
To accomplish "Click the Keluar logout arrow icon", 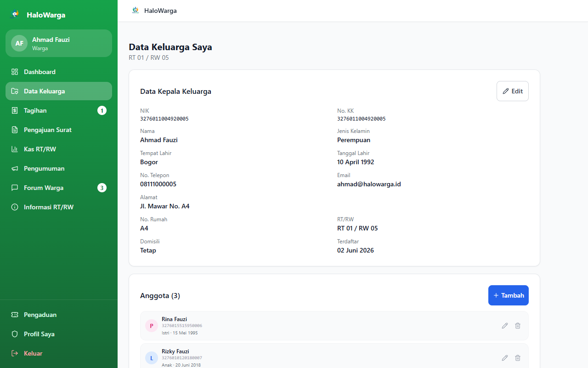I will pos(15,353).
